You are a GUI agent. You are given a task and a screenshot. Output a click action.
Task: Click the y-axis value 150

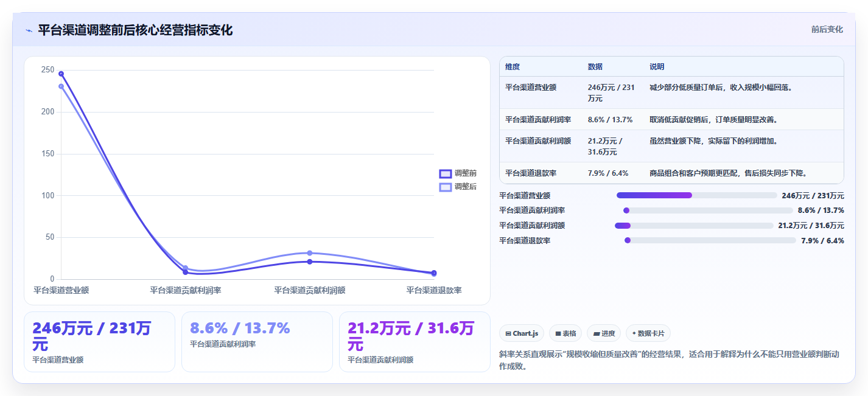(47, 153)
